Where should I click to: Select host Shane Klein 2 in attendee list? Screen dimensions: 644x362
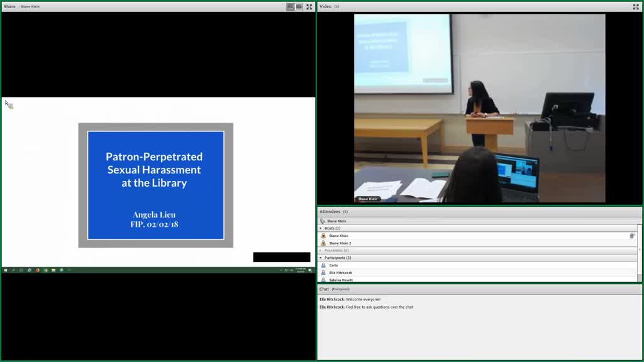click(478, 243)
